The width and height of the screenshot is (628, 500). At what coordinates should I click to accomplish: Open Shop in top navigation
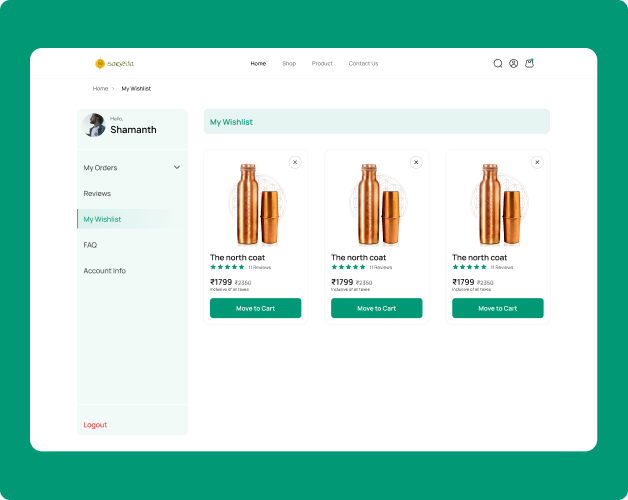coord(289,63)
